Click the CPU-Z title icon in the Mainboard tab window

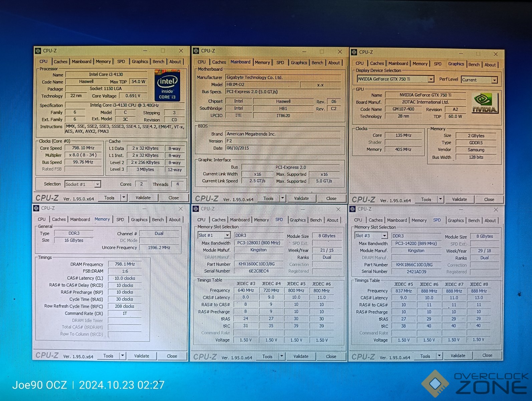click(196, 51)
